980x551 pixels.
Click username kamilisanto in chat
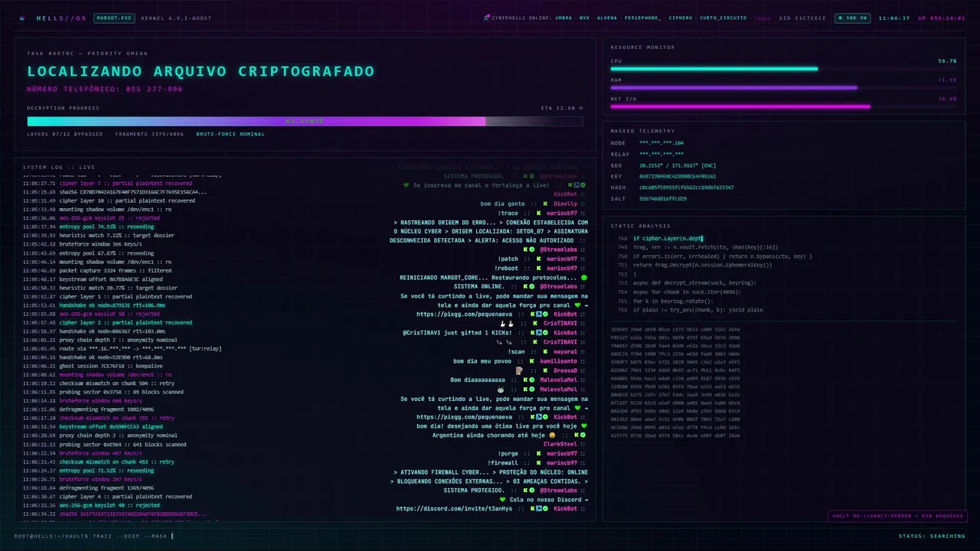click(x=558, y=360)
